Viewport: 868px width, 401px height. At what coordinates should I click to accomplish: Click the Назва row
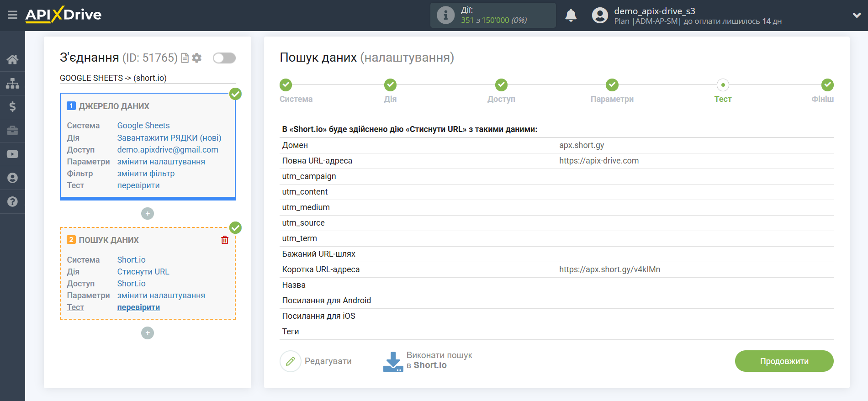point(556,285)
